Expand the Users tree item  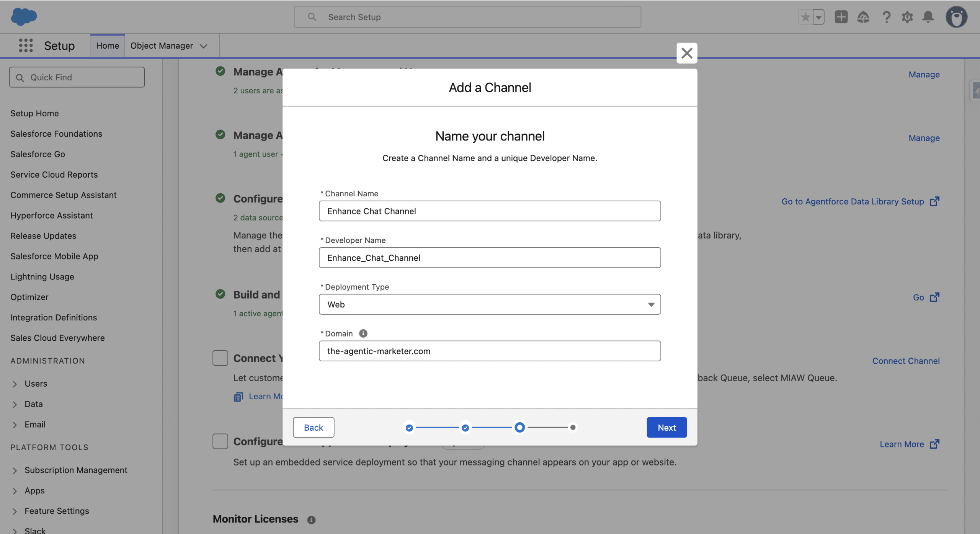coord(15,384)
